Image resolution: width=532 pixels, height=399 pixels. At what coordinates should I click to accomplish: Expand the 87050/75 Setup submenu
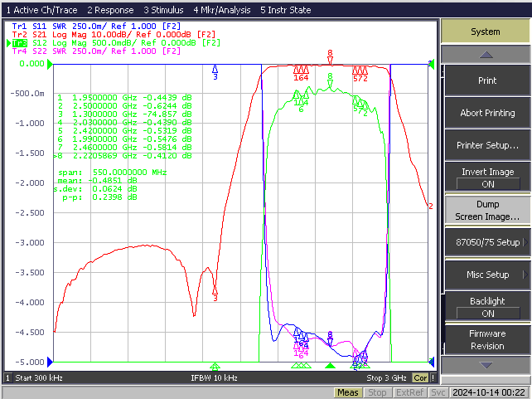pos(487,242)
